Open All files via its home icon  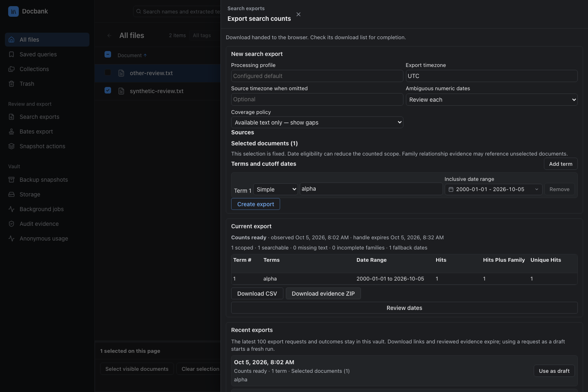11,40
